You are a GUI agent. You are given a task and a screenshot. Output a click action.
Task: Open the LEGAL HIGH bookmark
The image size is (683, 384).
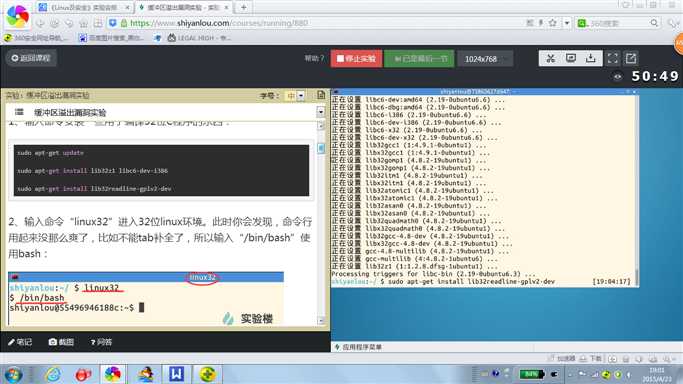(199, 38)
